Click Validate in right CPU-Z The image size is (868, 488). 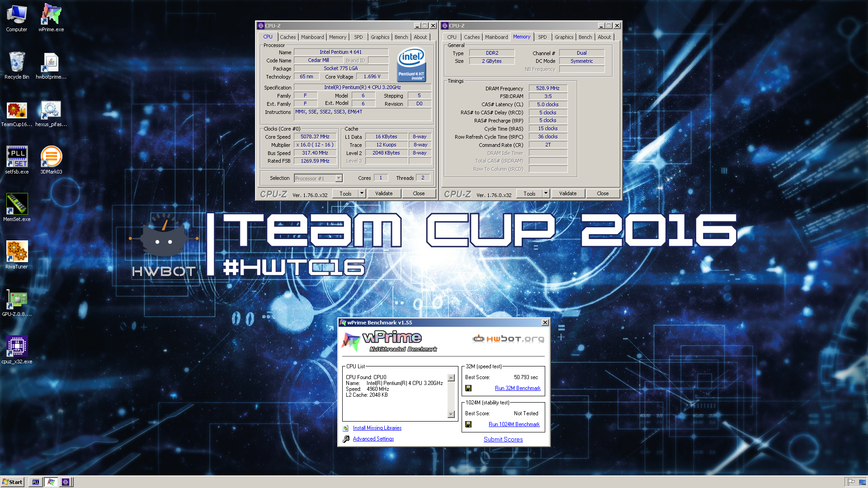(x=568, y=193)
